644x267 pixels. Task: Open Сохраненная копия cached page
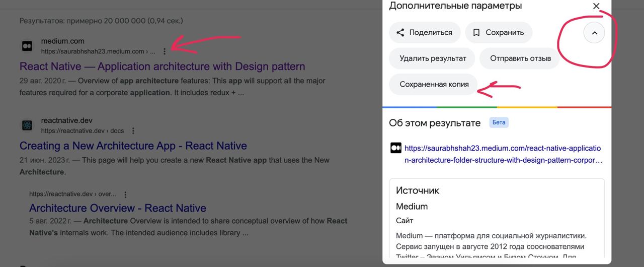[x=434, y=85]
